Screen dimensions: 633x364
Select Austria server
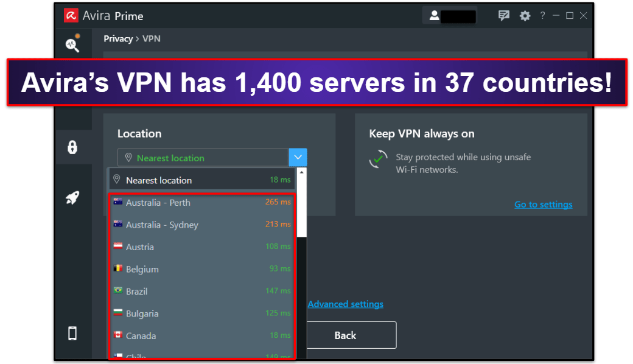[x=202, y=247]
